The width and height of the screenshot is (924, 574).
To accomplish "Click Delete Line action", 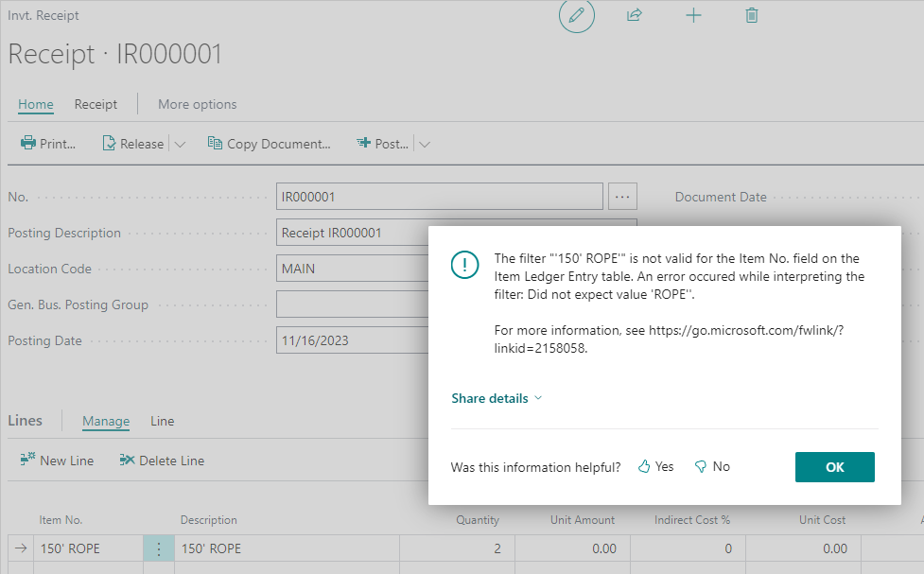I will pyautogui.click(x=162, y=461).
